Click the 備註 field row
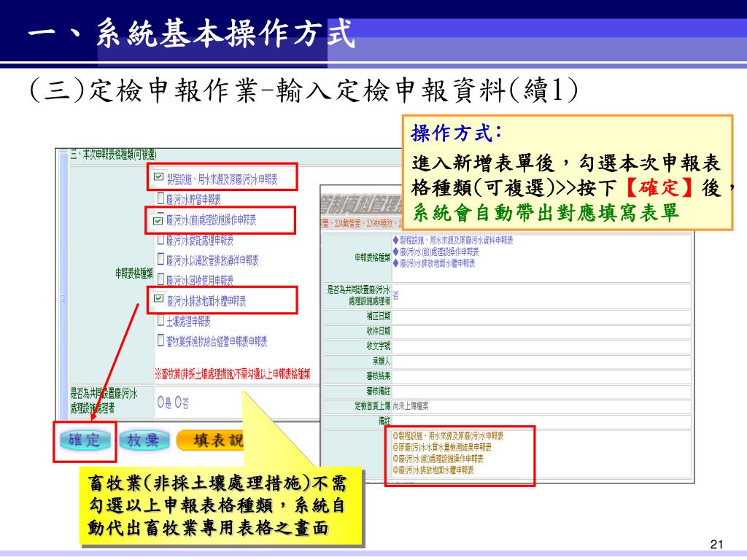 508,421
